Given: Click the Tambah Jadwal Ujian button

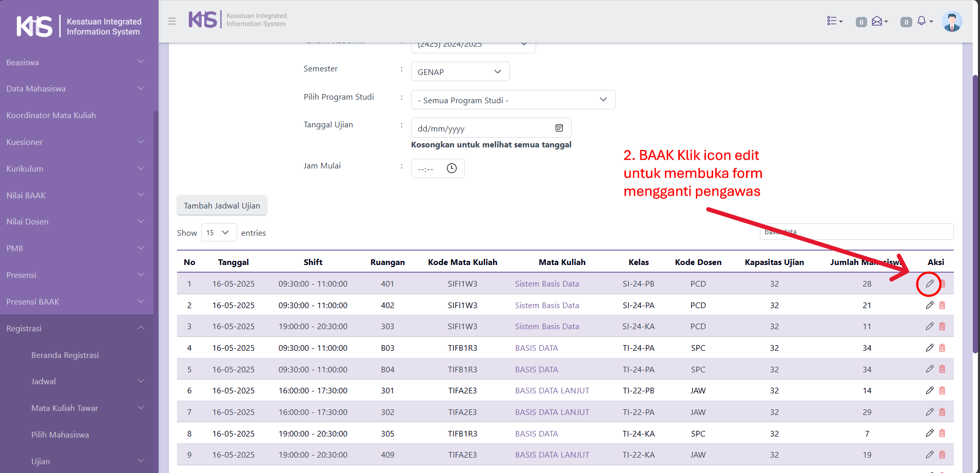Looking at the screenshot, I should click(x=222, y=205).
